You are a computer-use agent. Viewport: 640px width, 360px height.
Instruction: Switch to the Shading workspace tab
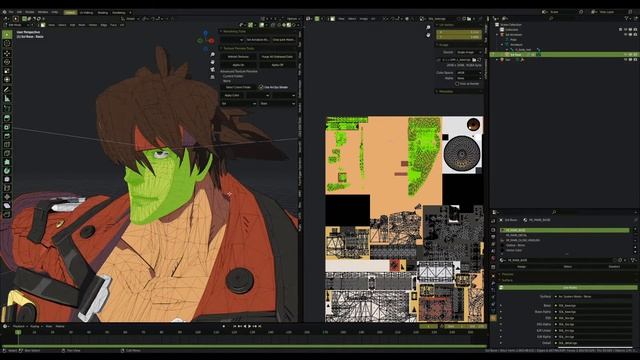click(x=103, y=13)
